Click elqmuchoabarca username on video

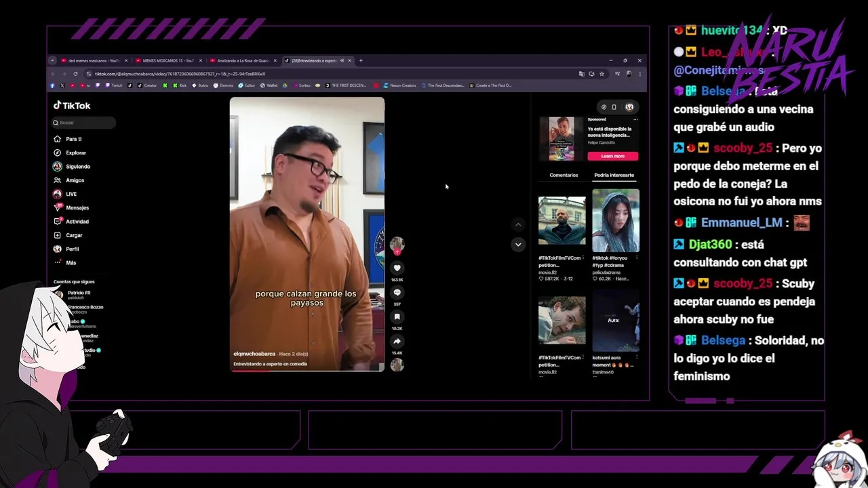point(255,354)
